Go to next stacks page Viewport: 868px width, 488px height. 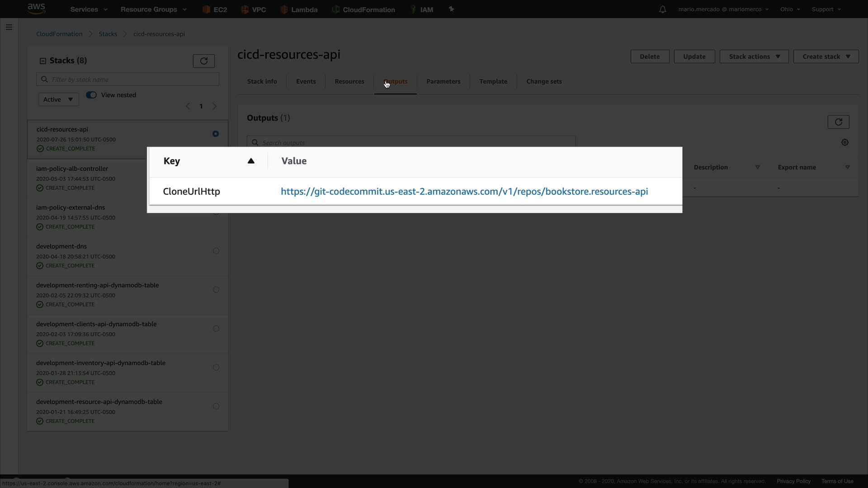click(215, 106)
